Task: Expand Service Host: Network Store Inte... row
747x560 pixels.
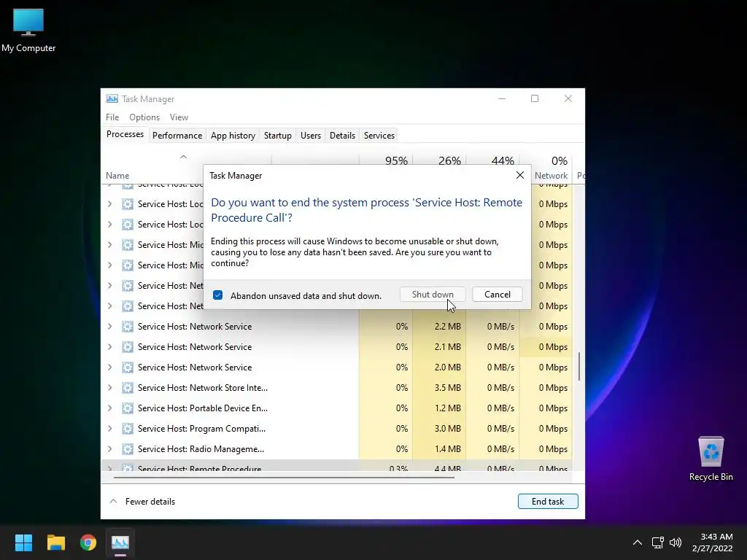Action: [110, 388]
